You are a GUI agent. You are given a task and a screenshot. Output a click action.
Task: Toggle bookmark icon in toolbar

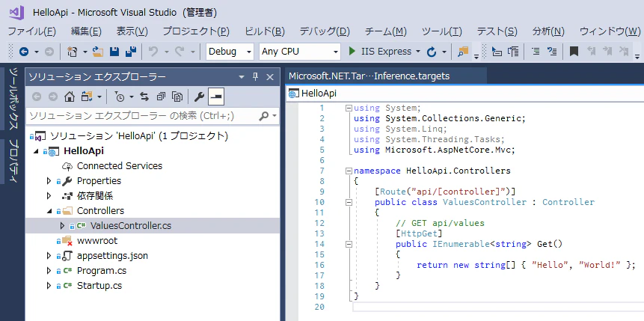(574, 52)
